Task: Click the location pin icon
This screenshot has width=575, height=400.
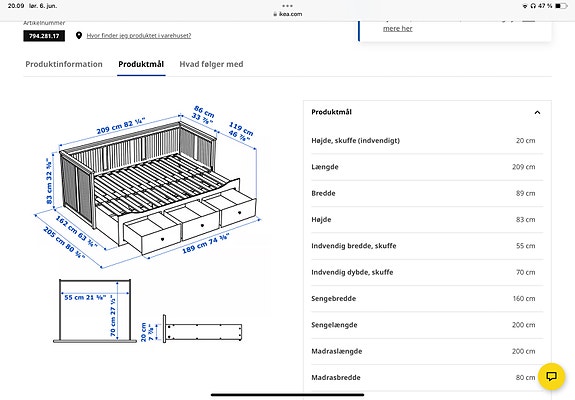Action: (x=79, y=35)
